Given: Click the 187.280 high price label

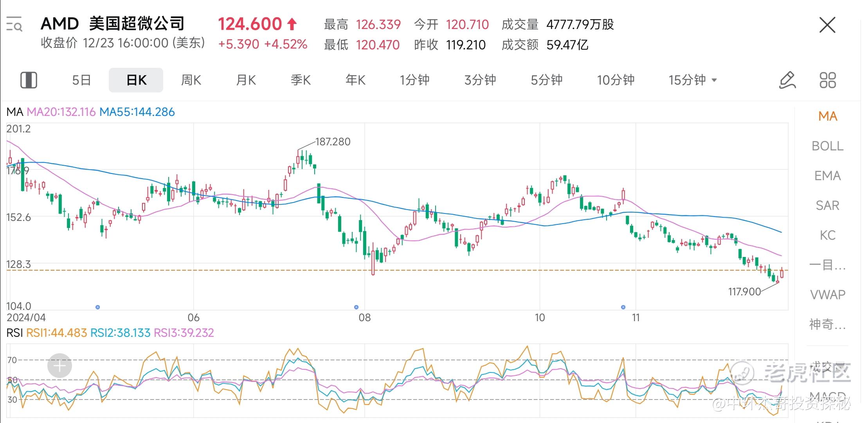Looking at the screenshot, I should (x=333, y=142).
